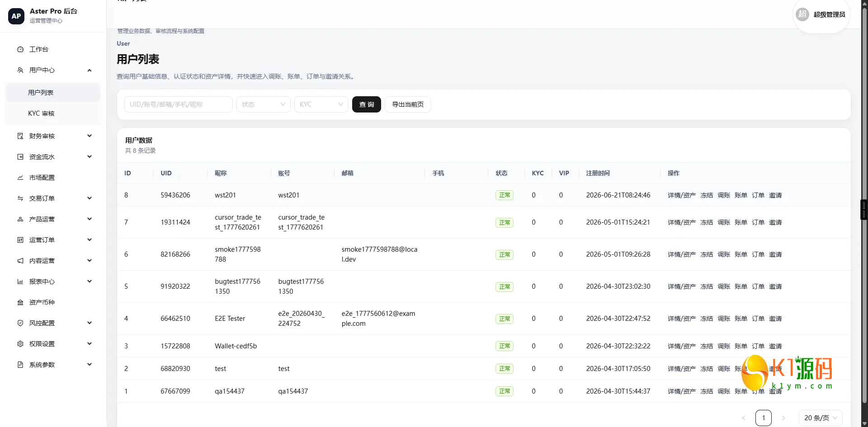Collapse the 用户中心 menu chevron
Image resolution: width=868 pixels, height=427 pixels.
point(90,70)
